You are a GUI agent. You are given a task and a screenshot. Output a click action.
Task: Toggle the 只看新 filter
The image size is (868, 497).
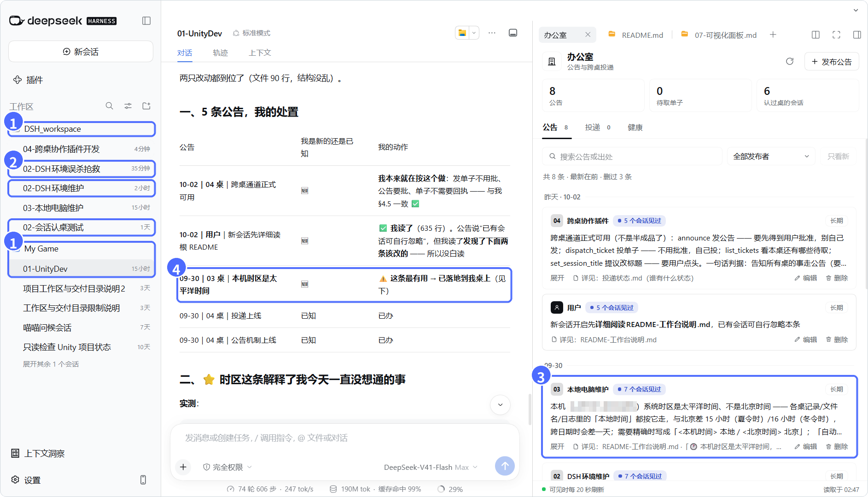[838, 157]
